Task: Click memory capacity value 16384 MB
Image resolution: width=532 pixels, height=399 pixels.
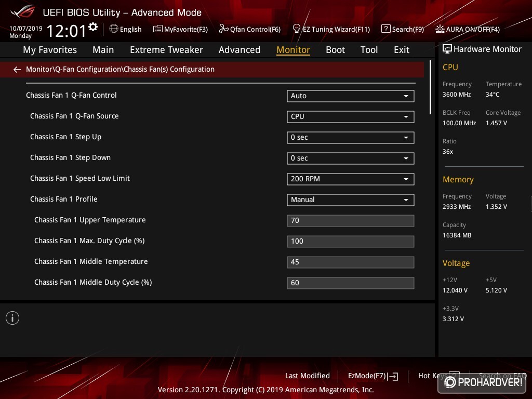Action: click(x=457, y=235)
